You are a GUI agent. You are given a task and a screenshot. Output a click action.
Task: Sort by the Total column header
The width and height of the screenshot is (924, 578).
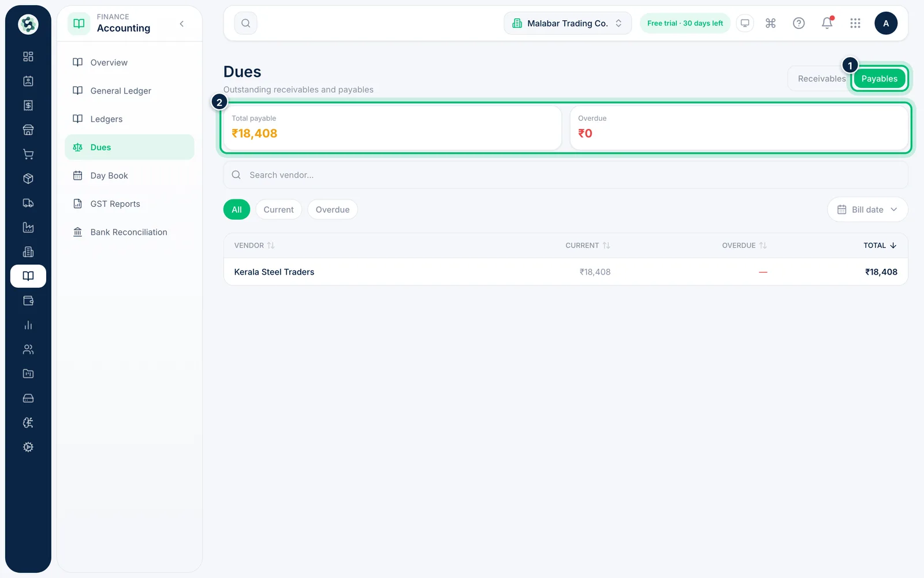(x=880, y=246)
